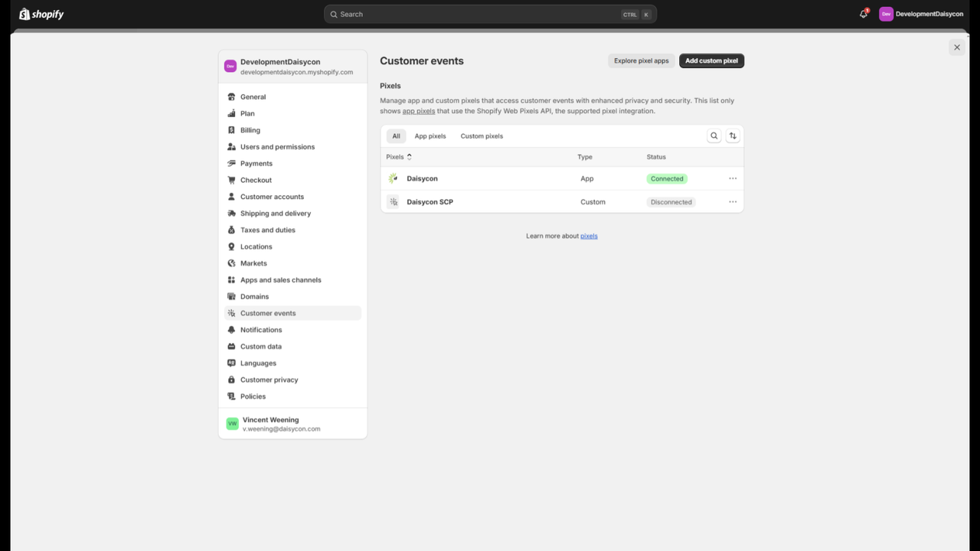980x551 pixels.
Task: Click the Languages icon
Action: coord(232,364)
